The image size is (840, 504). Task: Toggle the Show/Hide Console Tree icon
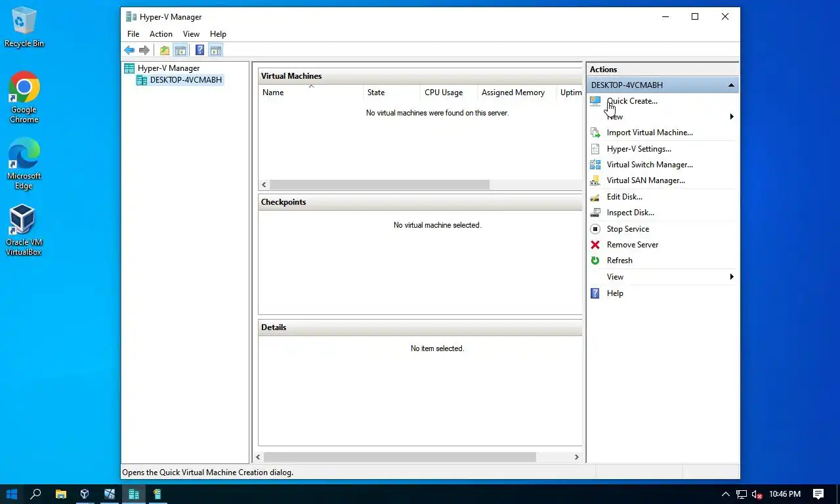(180, 51)
